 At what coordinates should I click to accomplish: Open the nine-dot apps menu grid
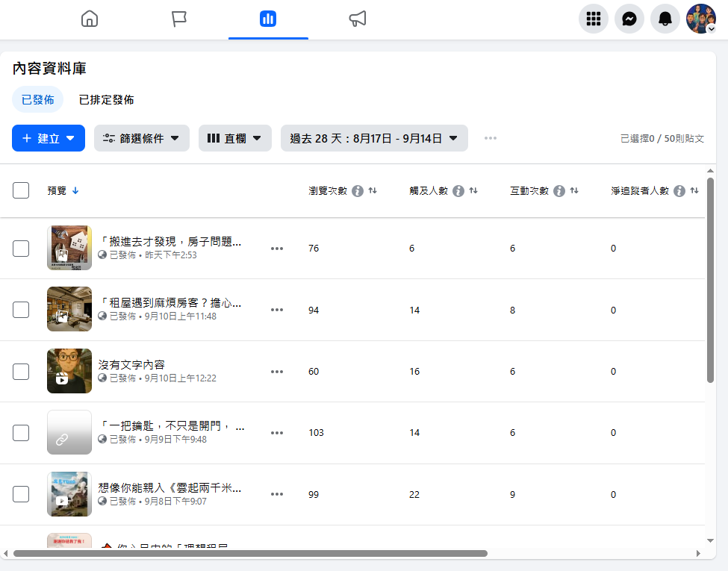tap(594, 19)
